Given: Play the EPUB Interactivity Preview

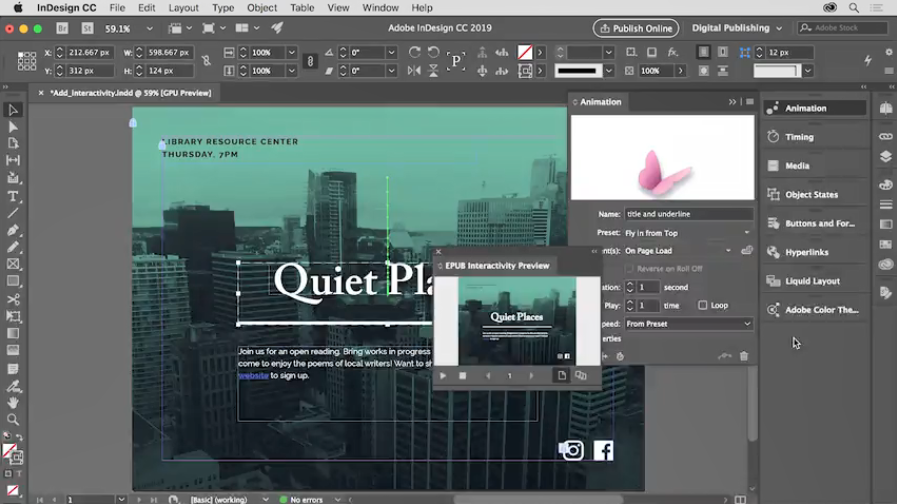Looking at the screenshot, I should [x=443, y=376].
